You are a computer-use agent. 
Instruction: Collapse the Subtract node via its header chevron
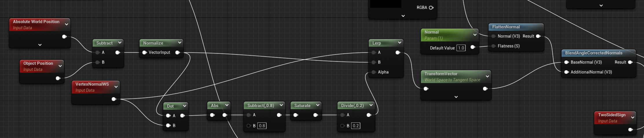click(x=120, y=43)
